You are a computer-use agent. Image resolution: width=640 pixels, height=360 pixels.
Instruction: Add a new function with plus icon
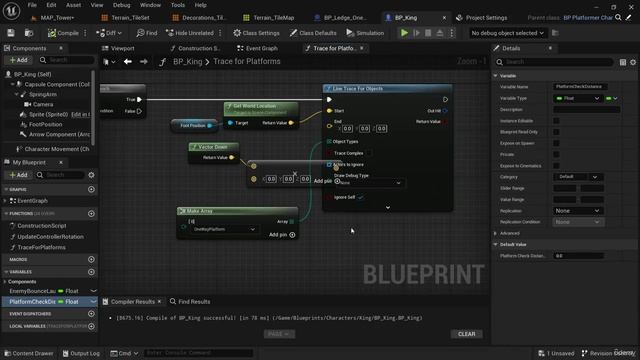(x=91, y=213)
